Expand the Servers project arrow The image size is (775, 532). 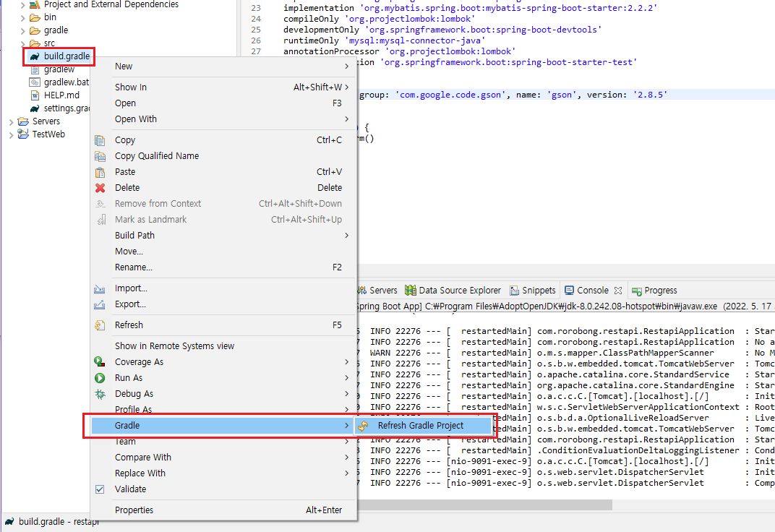(11, 121)
